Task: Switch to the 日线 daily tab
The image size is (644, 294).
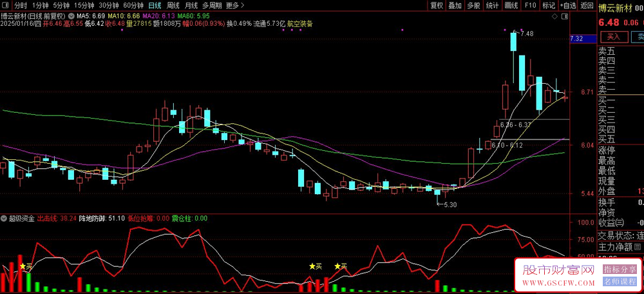Action: click(x=155, y=5)
